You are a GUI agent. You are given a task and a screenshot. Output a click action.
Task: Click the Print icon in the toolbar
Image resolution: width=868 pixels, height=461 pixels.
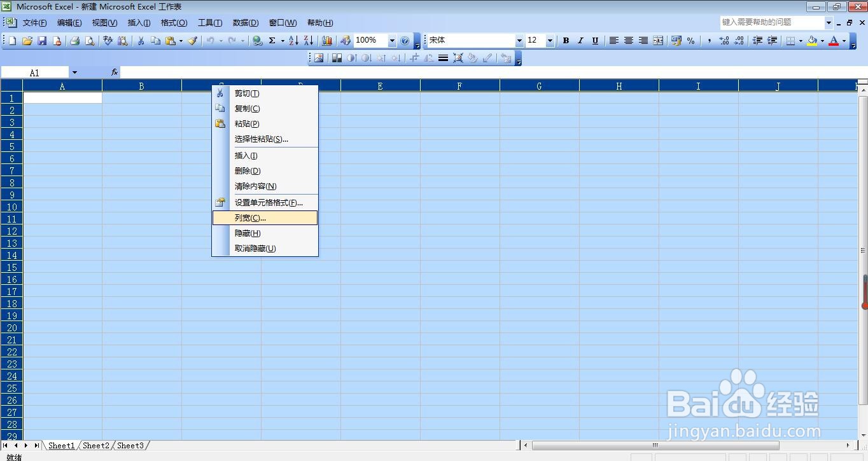point(74,41)
